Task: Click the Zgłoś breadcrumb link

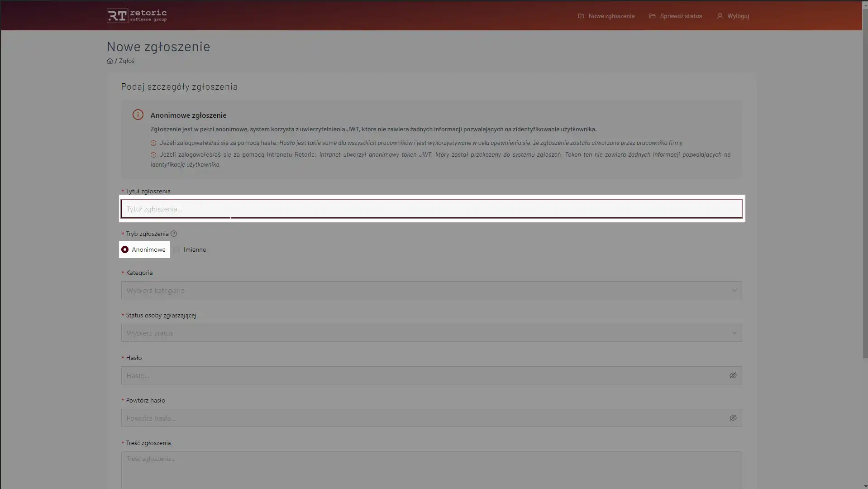Action: [127, 61]
